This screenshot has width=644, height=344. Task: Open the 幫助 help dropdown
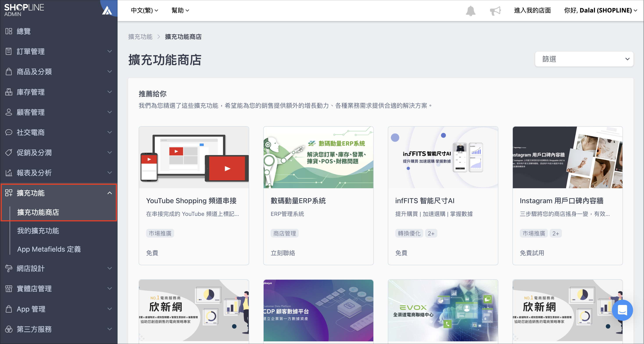180,11
